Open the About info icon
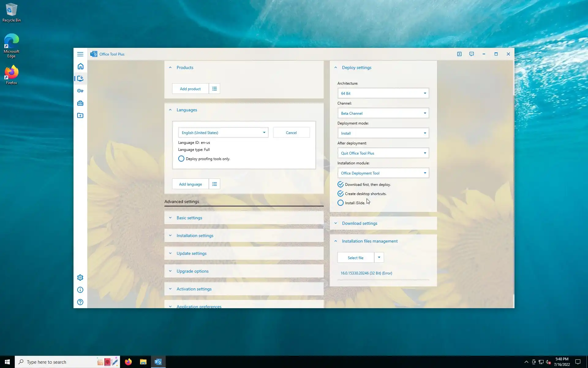 coord(80,290)
